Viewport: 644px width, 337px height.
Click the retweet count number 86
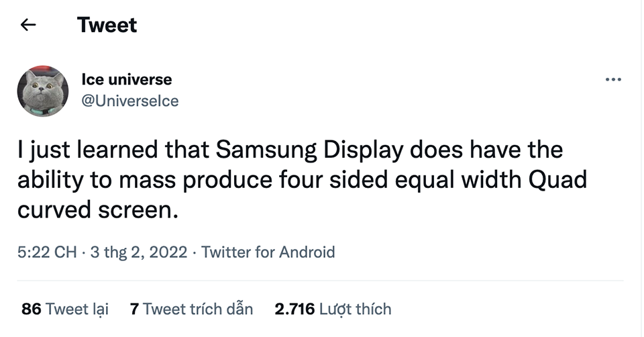coord(32,309)
